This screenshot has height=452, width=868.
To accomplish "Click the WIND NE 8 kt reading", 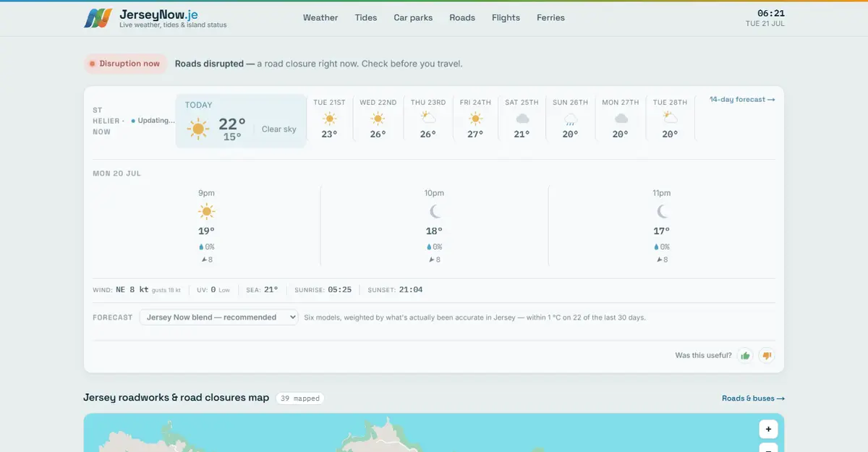I will pos(137,290).
